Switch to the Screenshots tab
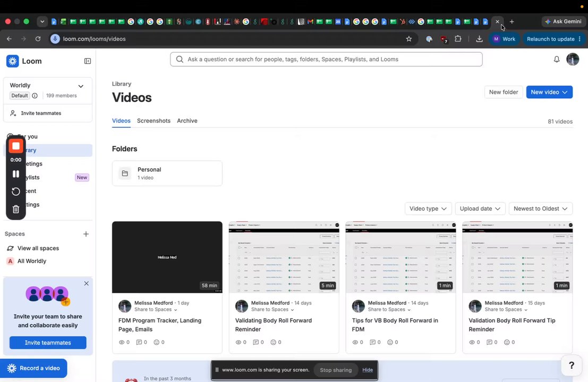The width and height of the screenshot is (588, 382). 154,120
